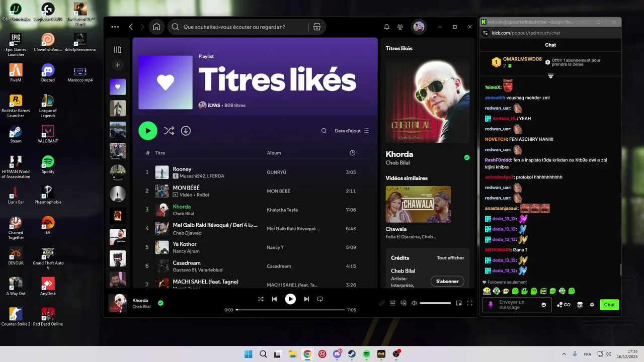Viewport: 644px width, 362px height.
Task: Open the play queue
Action: 393,303
